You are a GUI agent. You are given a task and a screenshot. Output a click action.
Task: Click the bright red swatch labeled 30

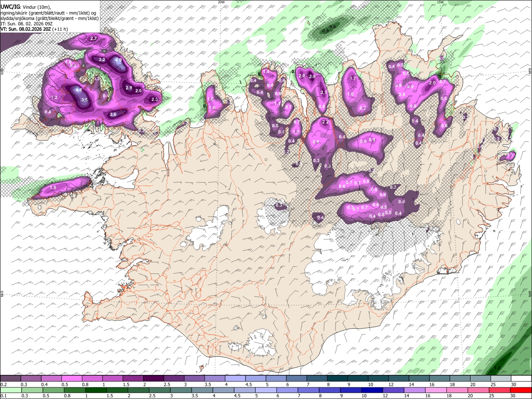click(x=521, y=390)
